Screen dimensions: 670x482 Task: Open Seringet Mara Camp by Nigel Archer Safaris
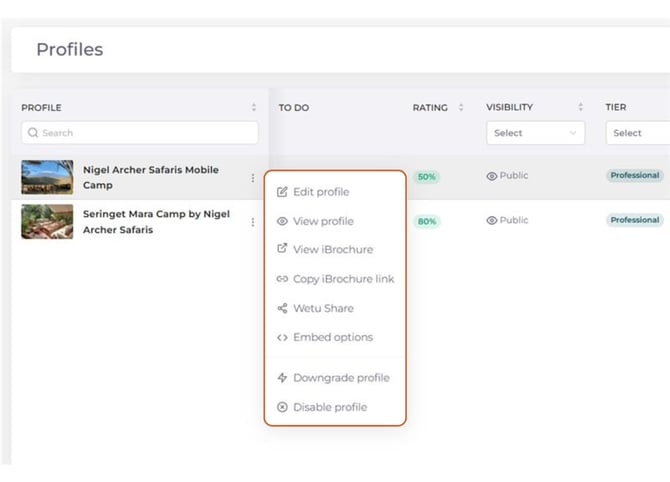pos(155,222)
